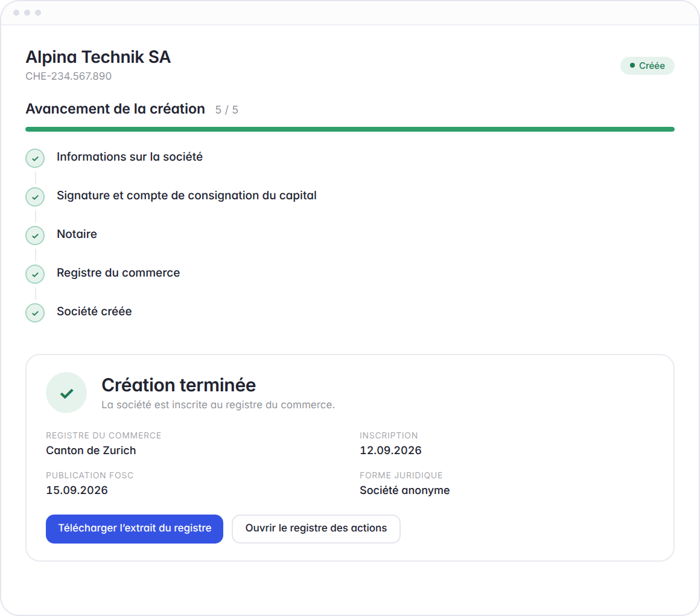Viewport: 700px width, 616px height.
Task: Select the Informations sur la société step
Action: tap(130, 157)
